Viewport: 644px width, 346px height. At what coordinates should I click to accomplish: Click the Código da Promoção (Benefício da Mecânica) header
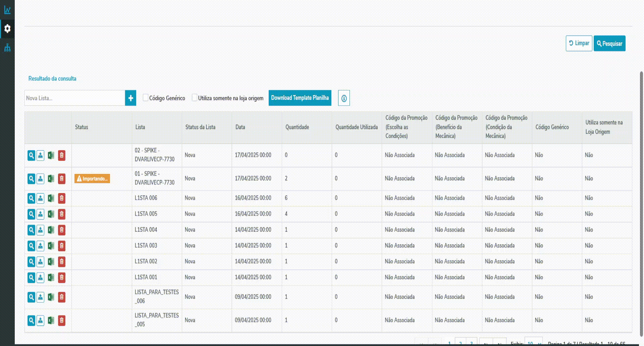tap(457, 127)
